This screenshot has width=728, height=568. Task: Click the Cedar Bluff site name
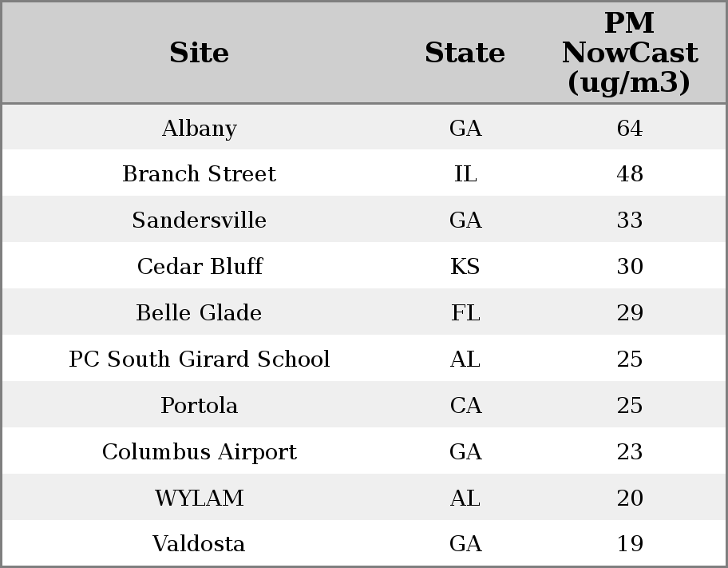click(x=199, y=267)
